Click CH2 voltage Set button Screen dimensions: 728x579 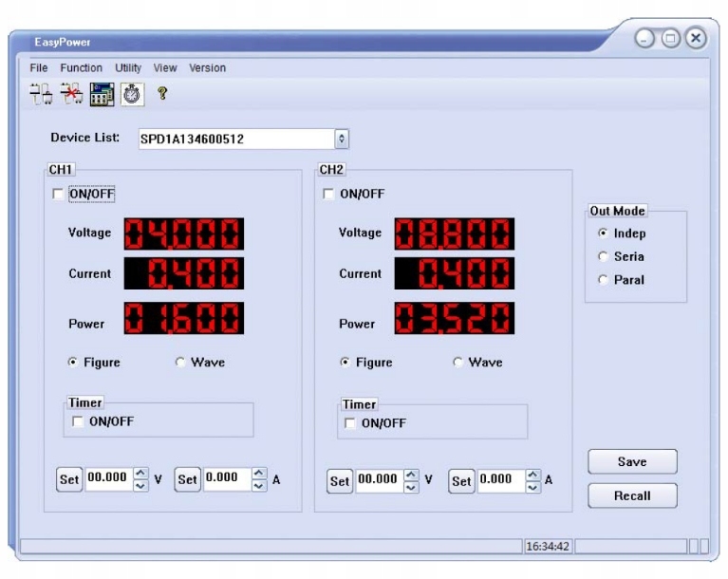click(x=340, y=481)
